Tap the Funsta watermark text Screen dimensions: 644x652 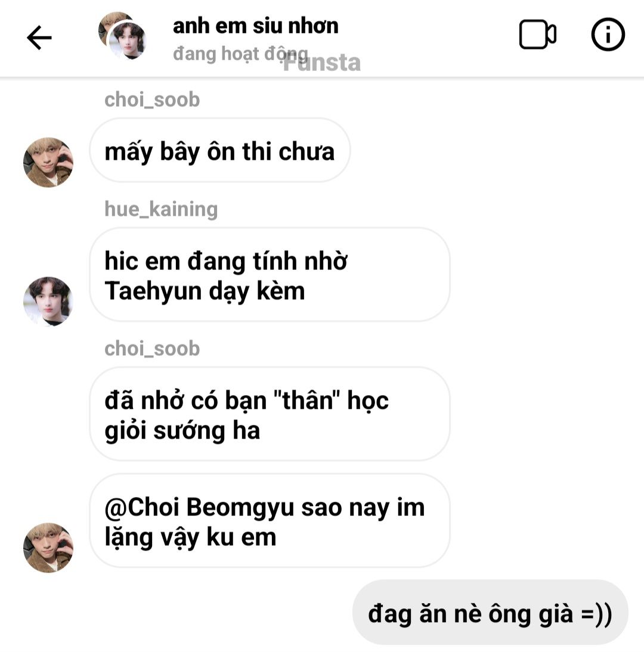pos(321,63)
